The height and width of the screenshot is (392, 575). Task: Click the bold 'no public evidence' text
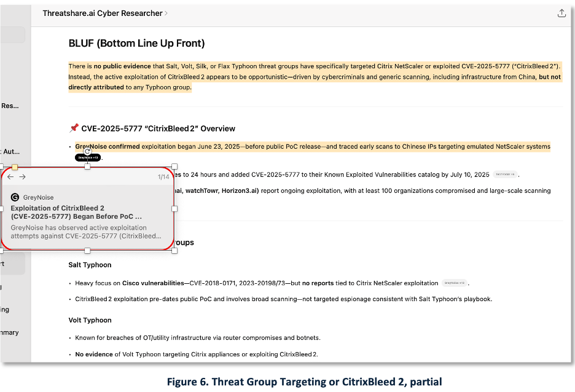(x=122, y=66)
